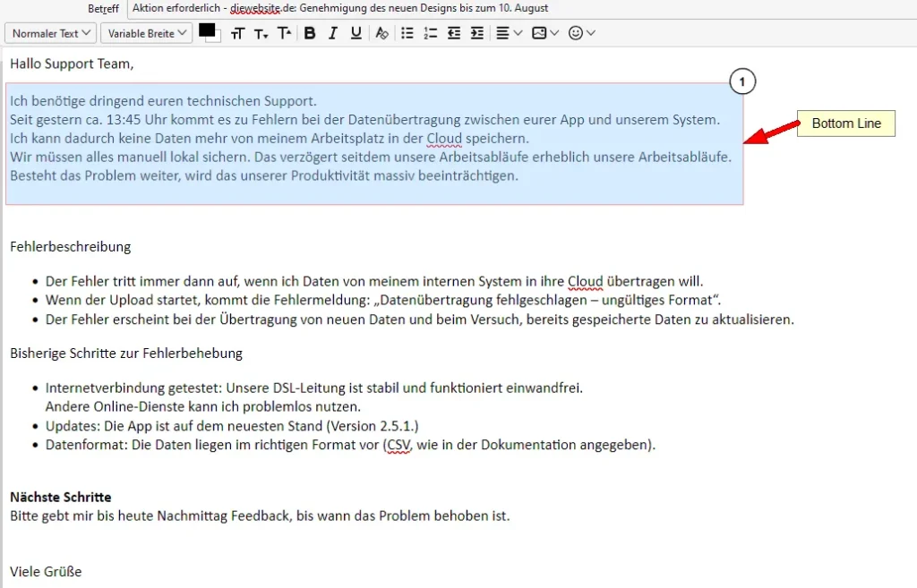Viewport: 917px width, 588px height.
Task: Increase the font size
Action: pyautogui.click(x=284, y=33)
